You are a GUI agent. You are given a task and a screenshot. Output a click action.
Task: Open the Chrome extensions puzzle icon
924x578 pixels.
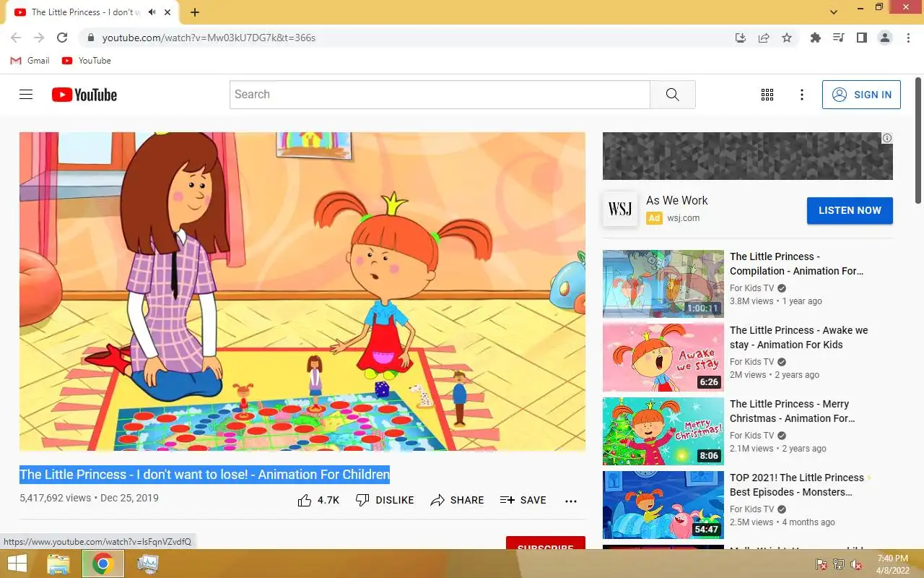point(816,38)
